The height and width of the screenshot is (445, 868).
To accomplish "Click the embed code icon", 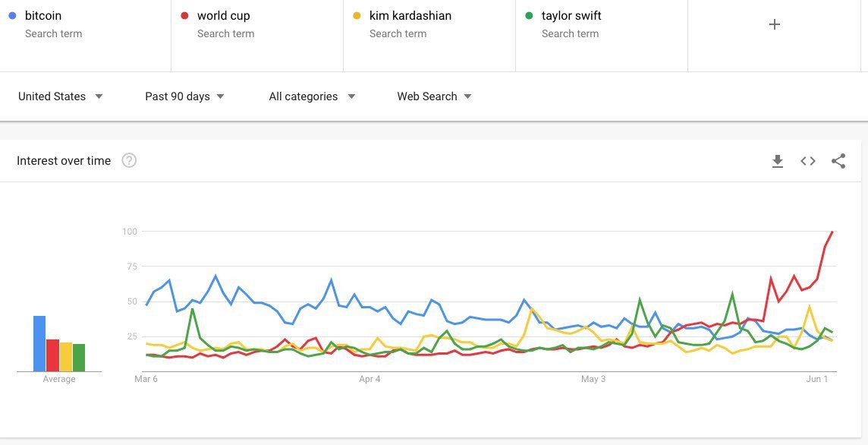I will click(808, 161).
